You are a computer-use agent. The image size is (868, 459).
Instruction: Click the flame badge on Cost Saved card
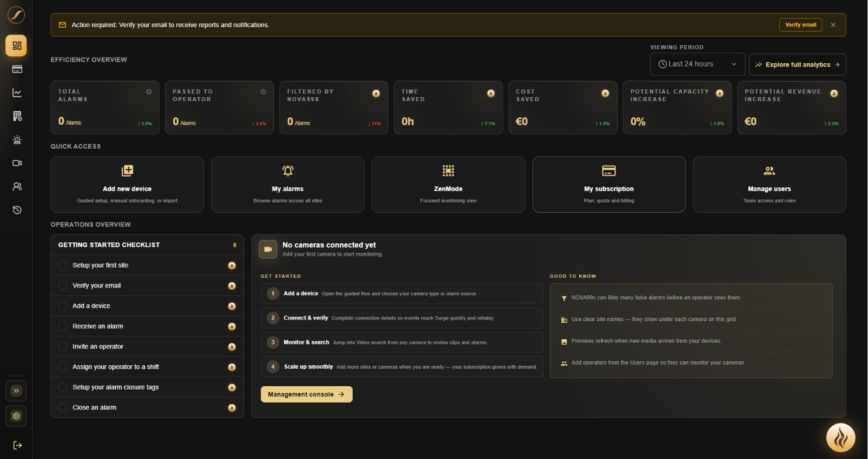[x=605, y=93]
